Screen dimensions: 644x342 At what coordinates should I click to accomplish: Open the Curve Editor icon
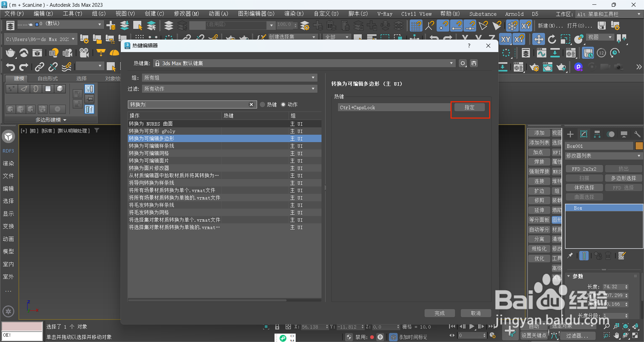(x=541, y=53)
